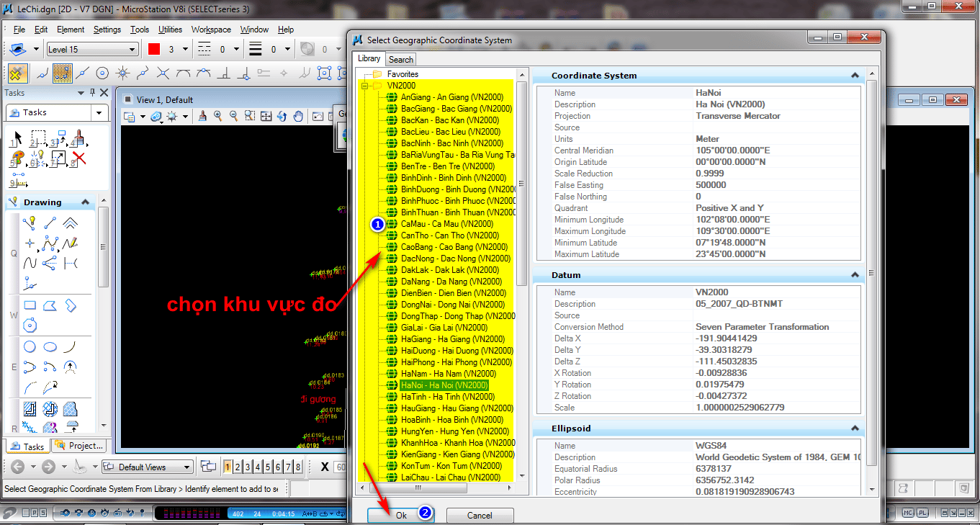Open the Utilities menu
This screenshot has height=525, width=980.
tap(170, 30)
